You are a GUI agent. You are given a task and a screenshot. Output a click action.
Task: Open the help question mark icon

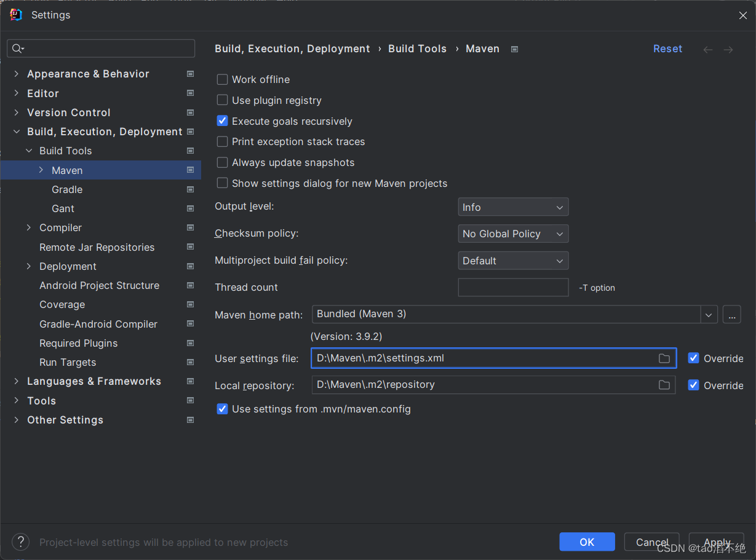click(x=20, y=542)
